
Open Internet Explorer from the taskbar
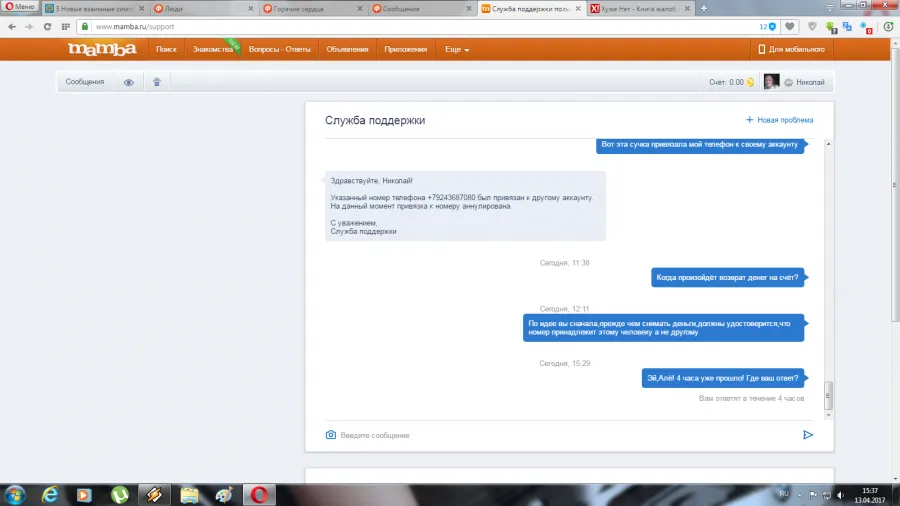[x=51, y=495]
